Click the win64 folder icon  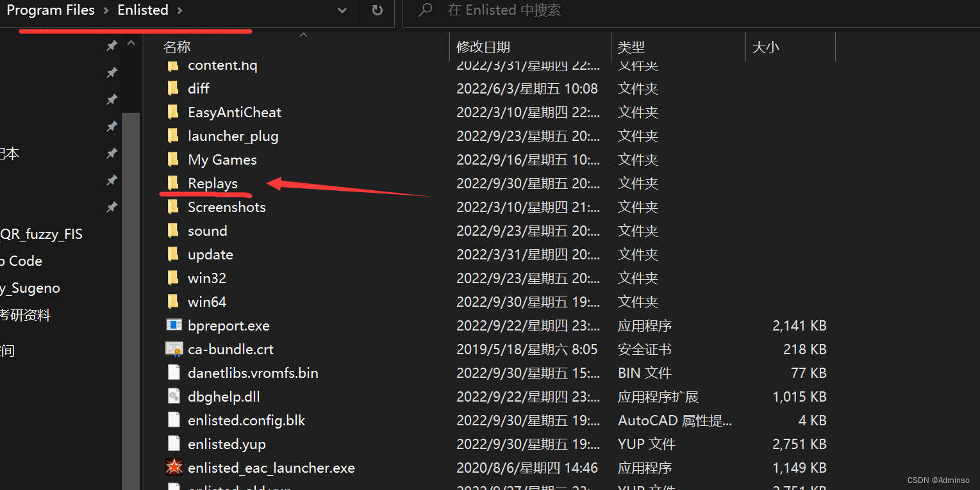click(173, 302)
